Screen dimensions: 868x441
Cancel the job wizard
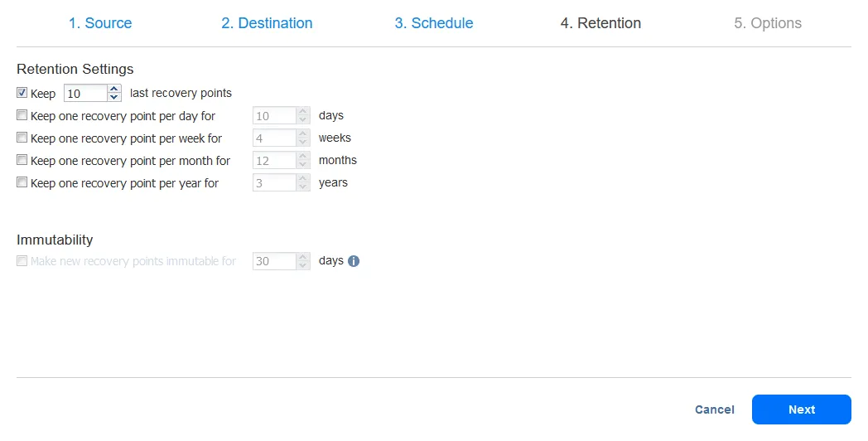pyautogui.click(x=715, y=409)
